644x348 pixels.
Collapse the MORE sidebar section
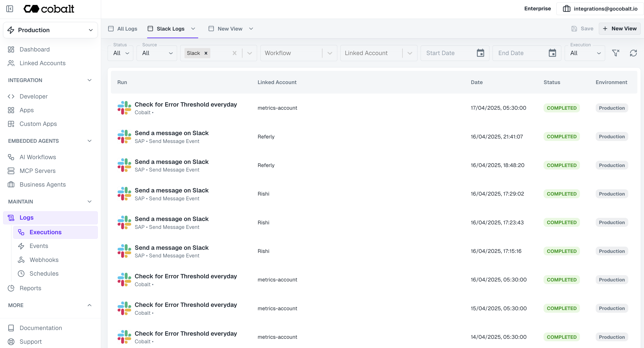click(89, 305)
